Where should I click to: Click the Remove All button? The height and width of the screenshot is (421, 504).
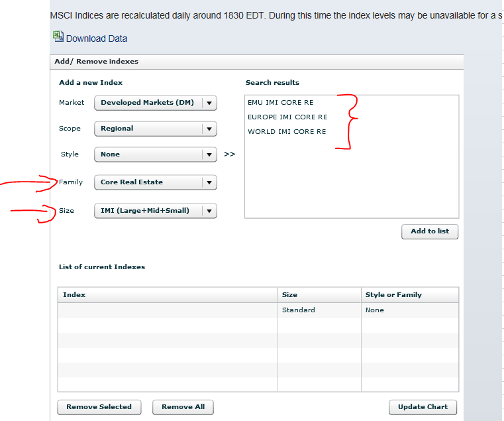pyautogui.click(x=183, y=407)
